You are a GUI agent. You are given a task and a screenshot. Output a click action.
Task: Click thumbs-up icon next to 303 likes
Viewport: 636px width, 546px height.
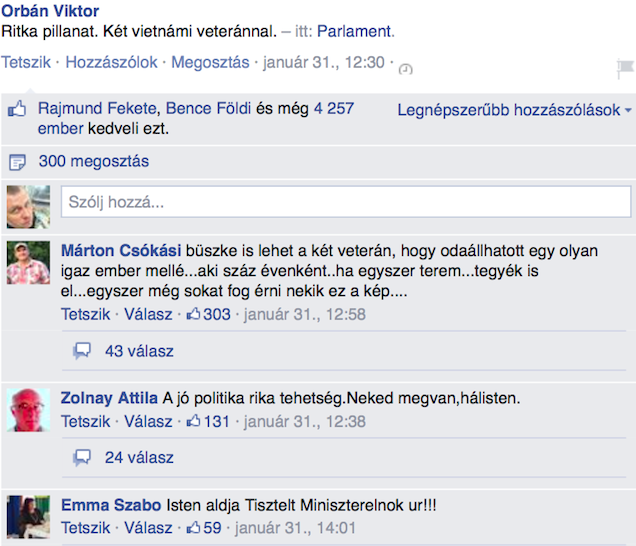click(x=194, y=315)
